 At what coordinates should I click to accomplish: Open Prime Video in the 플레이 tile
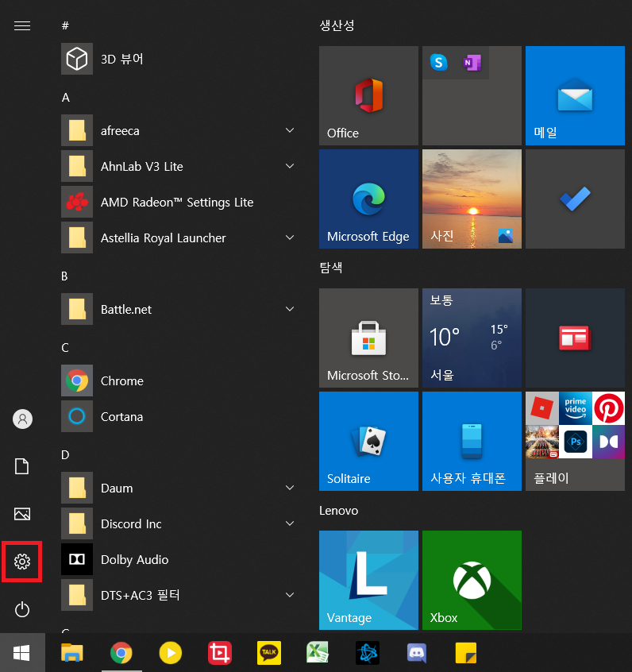pos(576,408)
